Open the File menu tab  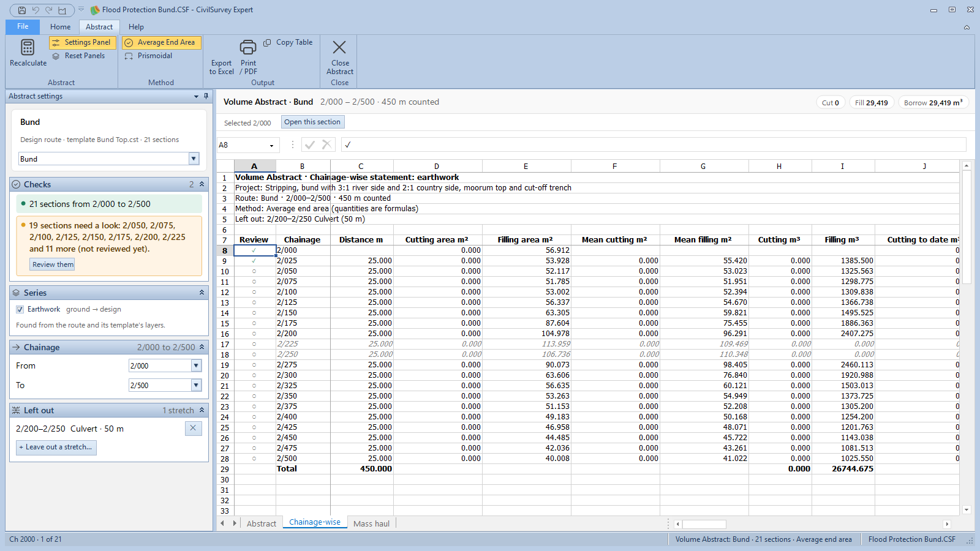tap(23, 27)
